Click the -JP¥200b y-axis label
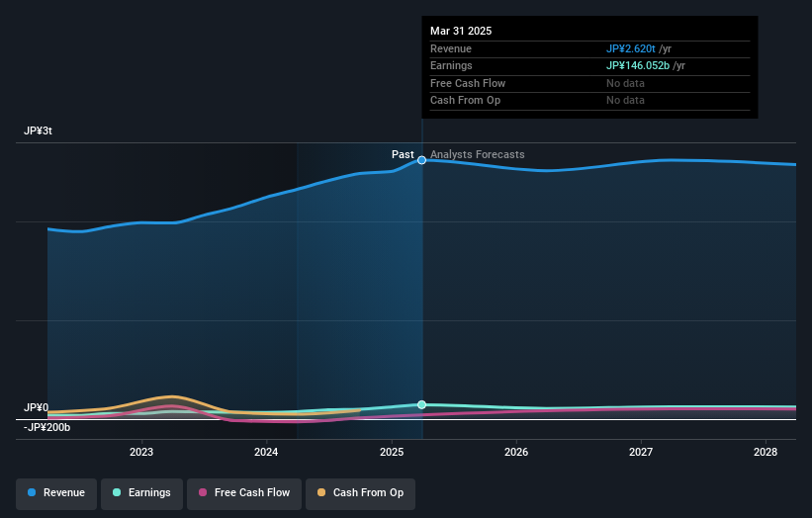The width and height of the screenshot is (812, 518). coord(46,427)
